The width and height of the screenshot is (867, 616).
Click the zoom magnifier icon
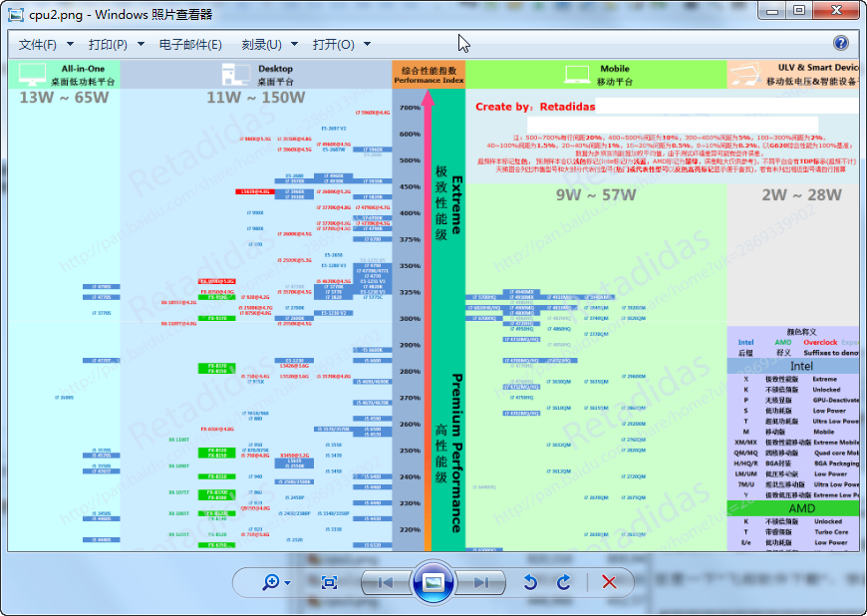coord(271,582)
